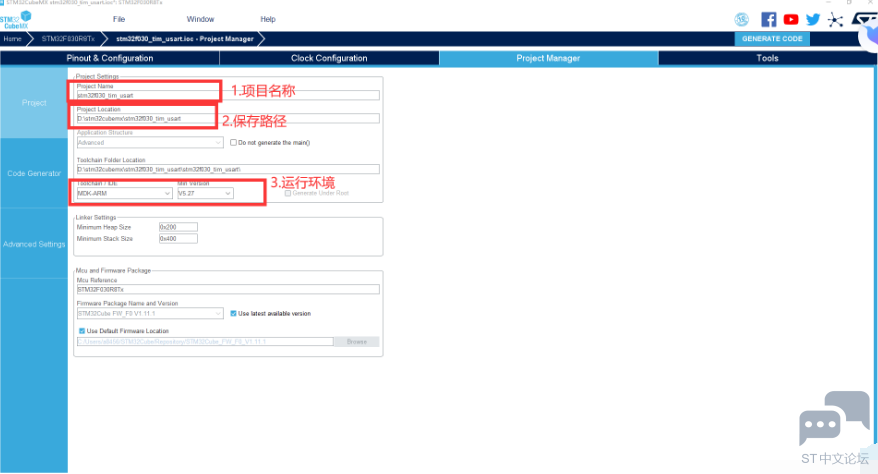Open the ST Facebook page icon
This screenshot has height=474, width=878.
(x=769, y=20)
